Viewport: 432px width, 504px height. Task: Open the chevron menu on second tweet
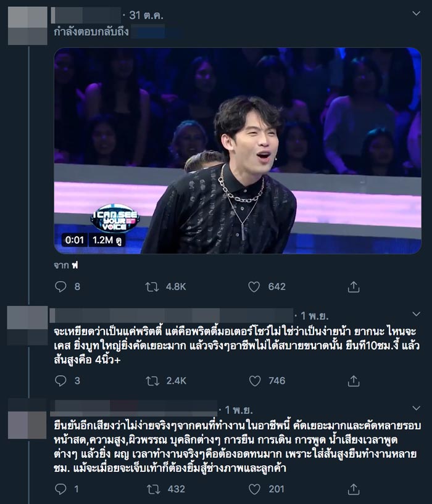point(416,314)
